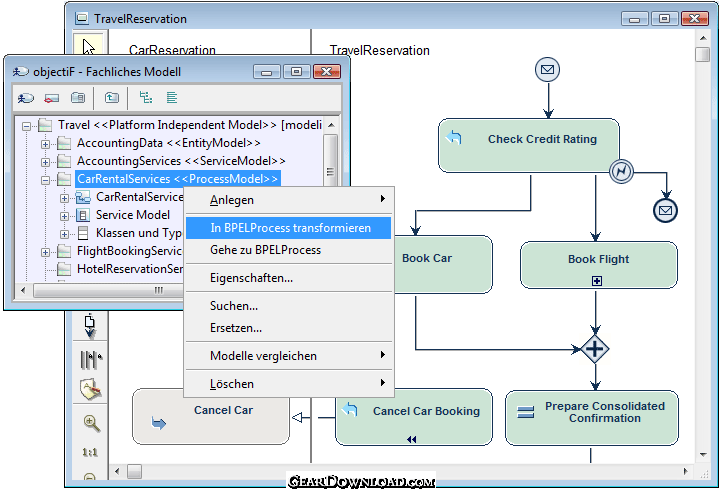Click the tree hierarchy view toolbar icon
This screenshot has height=490, width=722.
click(146, 97)
